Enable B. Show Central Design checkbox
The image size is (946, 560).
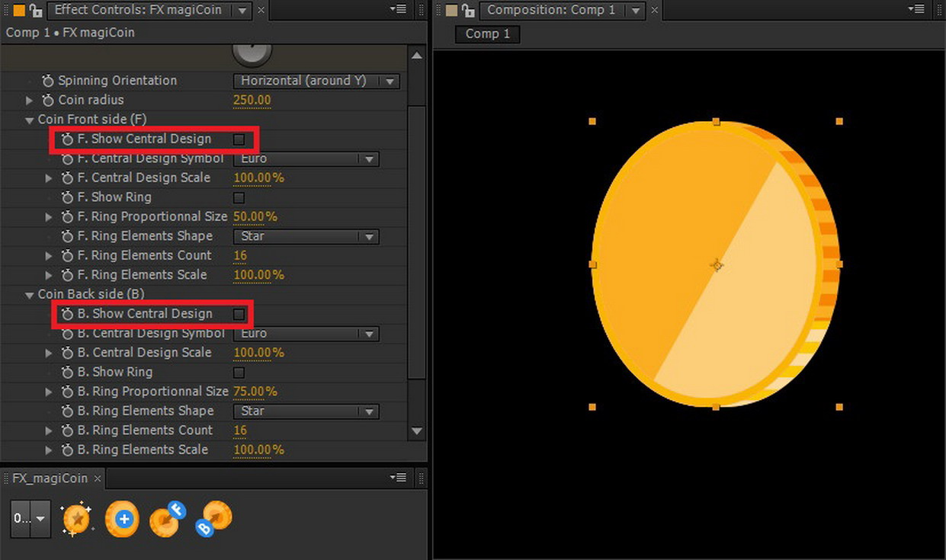239,313
